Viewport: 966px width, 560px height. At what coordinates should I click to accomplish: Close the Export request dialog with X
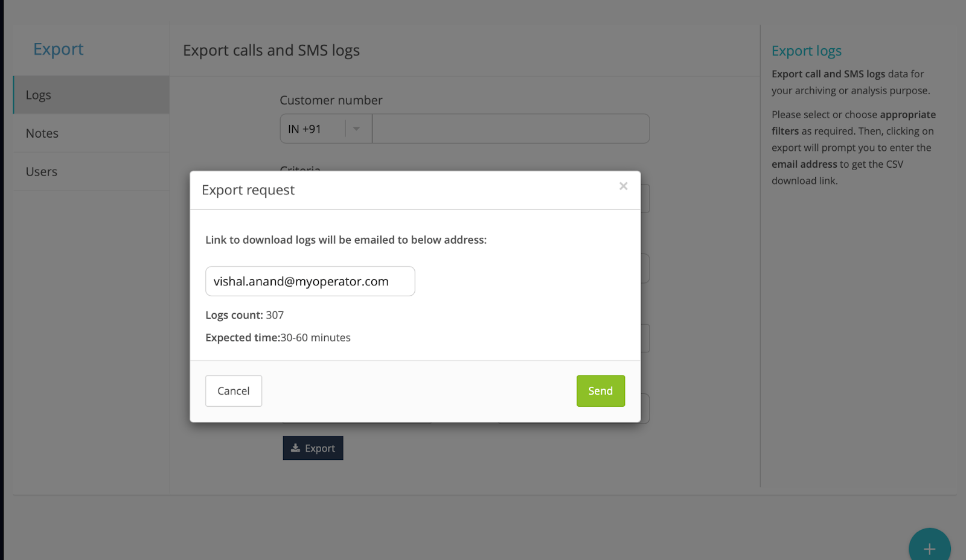(x=623, y=186)
